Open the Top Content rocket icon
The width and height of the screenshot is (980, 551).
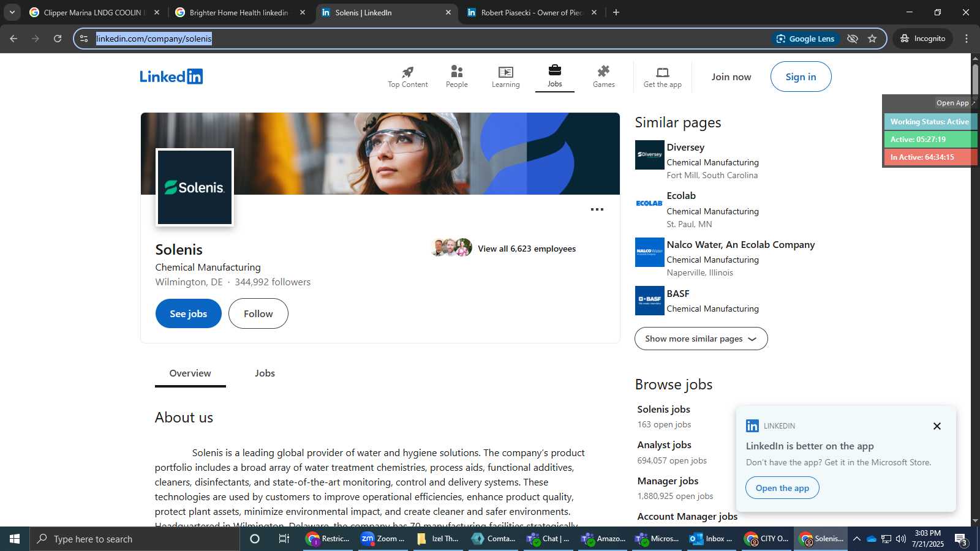tap(407, 72)
